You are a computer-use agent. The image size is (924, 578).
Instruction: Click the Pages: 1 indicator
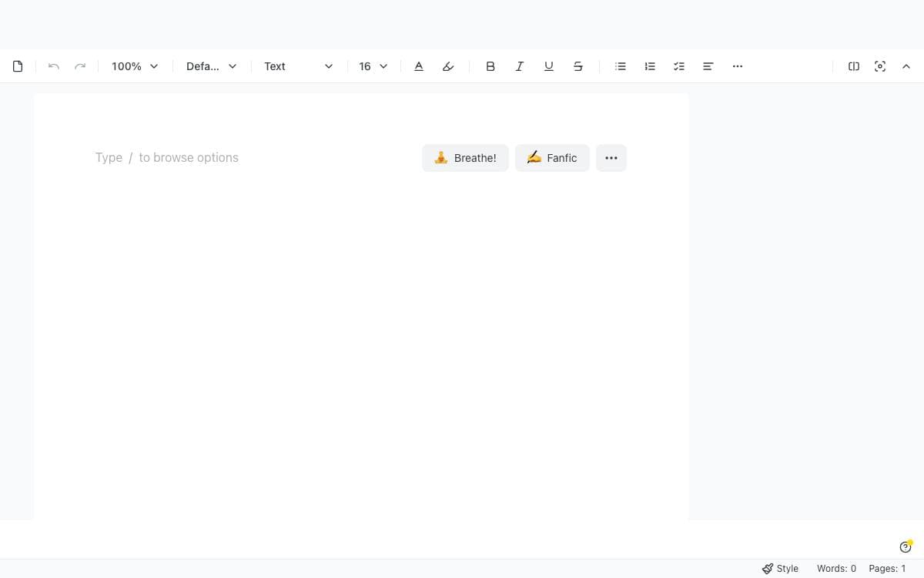887,569
